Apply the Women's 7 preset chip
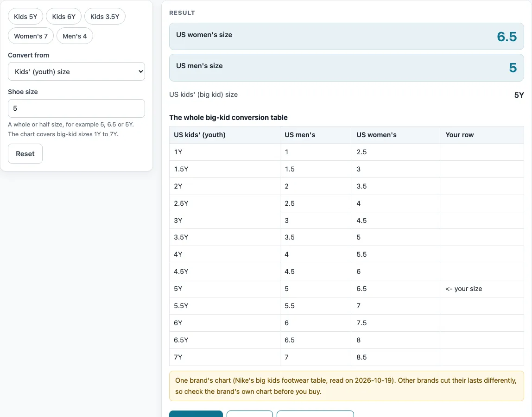Viewport: 532px width, 417px height. (31, 36)
